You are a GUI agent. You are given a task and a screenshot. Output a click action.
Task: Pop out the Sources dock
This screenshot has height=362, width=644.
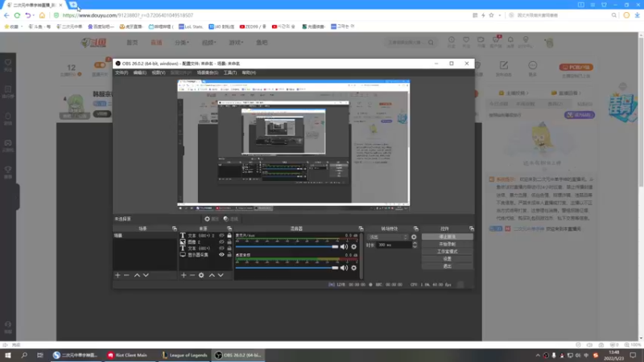(x=229, y=228)
